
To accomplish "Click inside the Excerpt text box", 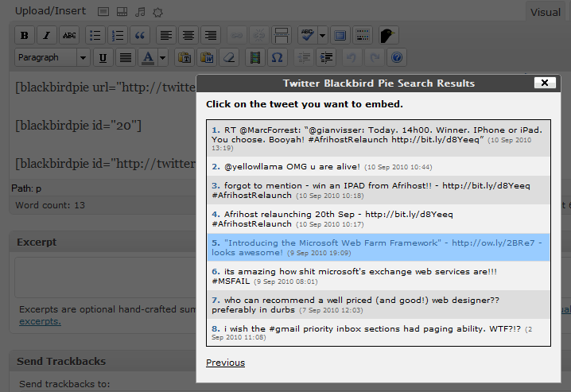I will (106, 278).
